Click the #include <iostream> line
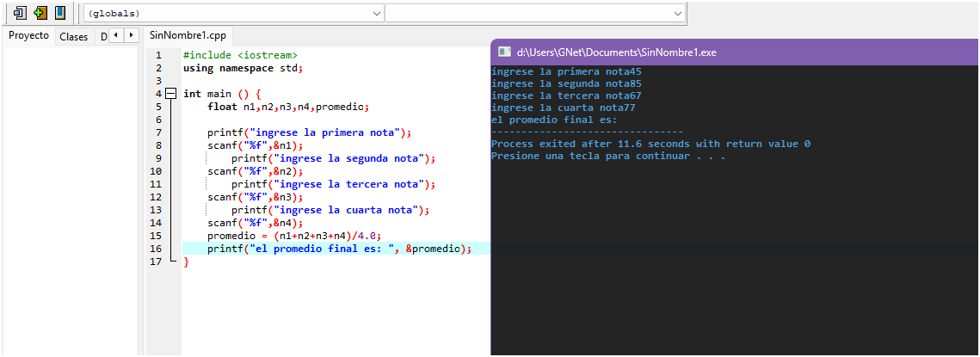Viewport: 980px width, 357px height. 240,55
